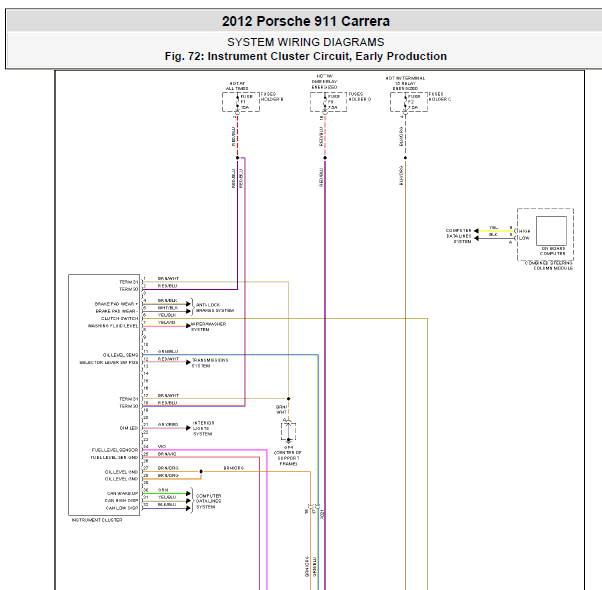
Task: Click the 'BRAKE PAD WEAR -' pin label
Action: point(117,311)
